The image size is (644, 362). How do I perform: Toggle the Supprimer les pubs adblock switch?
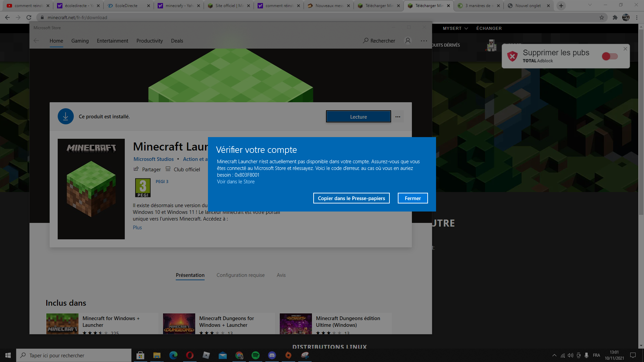(x=610, y=56)
